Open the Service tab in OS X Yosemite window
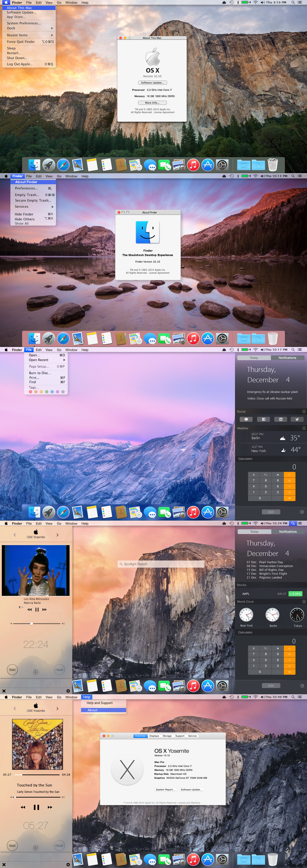This screenshot has width=307, height=868. point(192,736)
